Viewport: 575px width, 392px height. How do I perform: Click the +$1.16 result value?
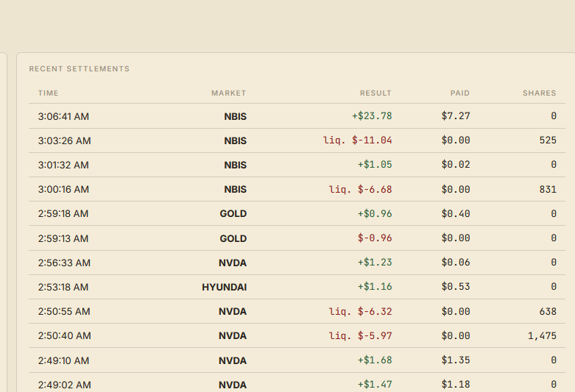click(375, 287)
